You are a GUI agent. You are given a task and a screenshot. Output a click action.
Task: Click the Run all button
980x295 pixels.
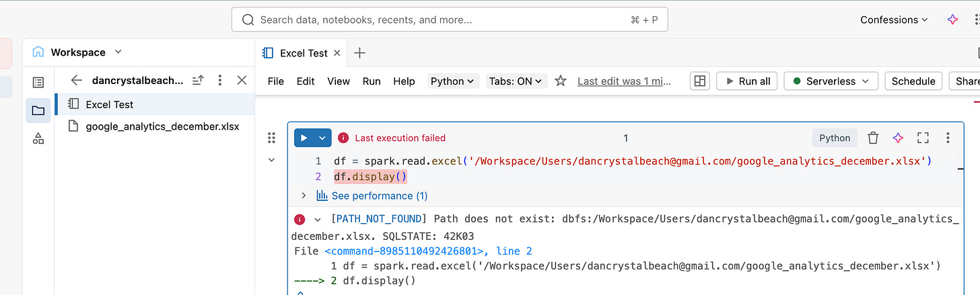pyautogui.click(x=746, y=81)
